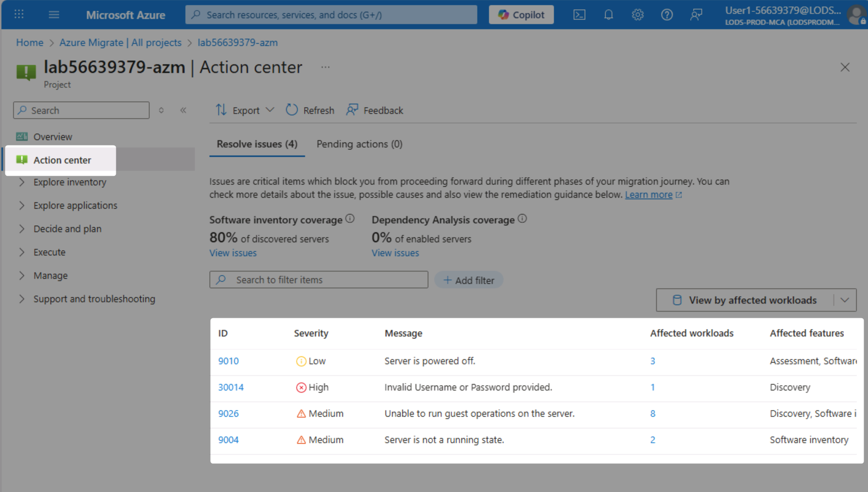Open issue ID 9004

pyautogui.click(x=228, y=440)
